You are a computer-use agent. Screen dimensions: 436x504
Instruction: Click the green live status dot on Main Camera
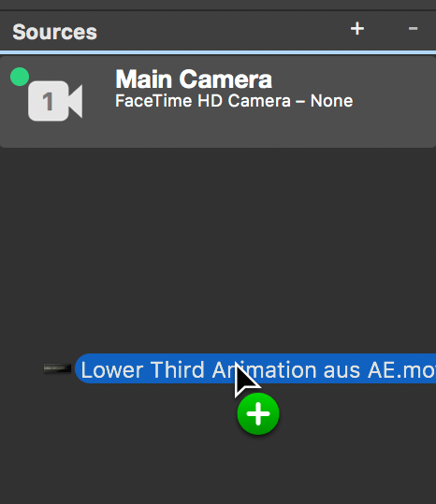20,77
